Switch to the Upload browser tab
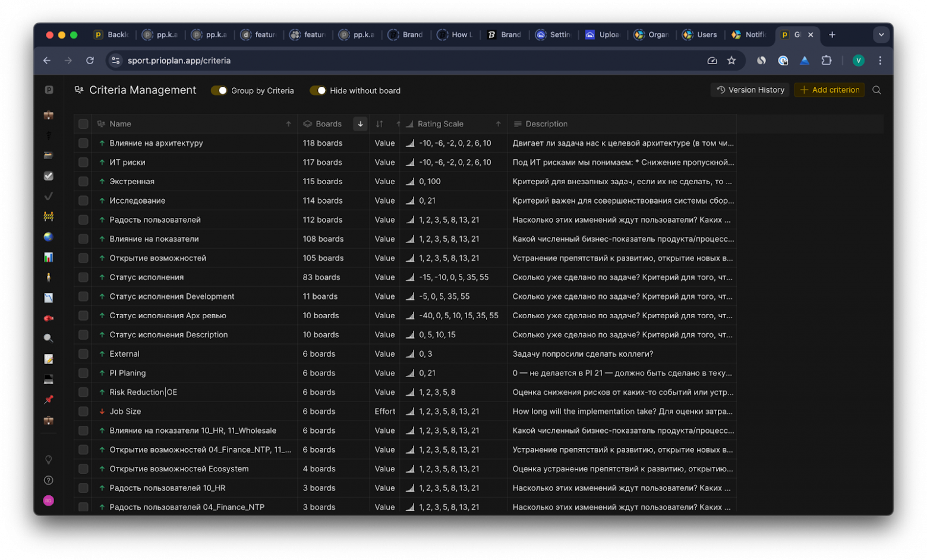 pyautogui.click(x=603, y=34)
